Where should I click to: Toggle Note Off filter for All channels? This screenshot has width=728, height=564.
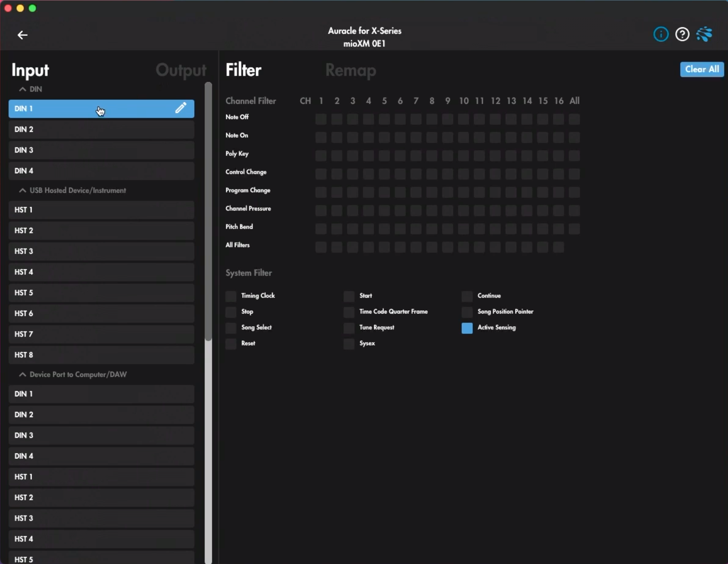[x=574, y=119]
